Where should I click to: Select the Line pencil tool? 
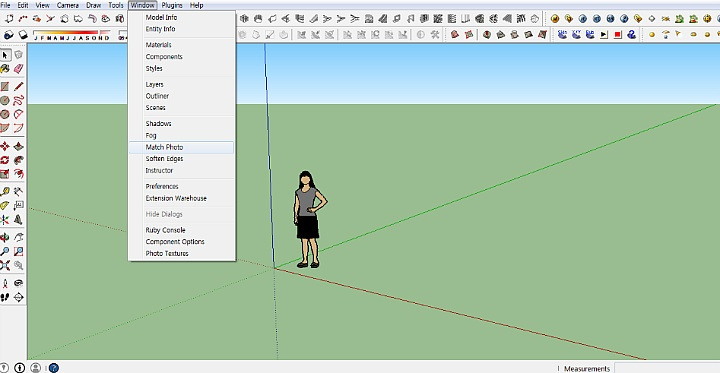pos(18,87)
